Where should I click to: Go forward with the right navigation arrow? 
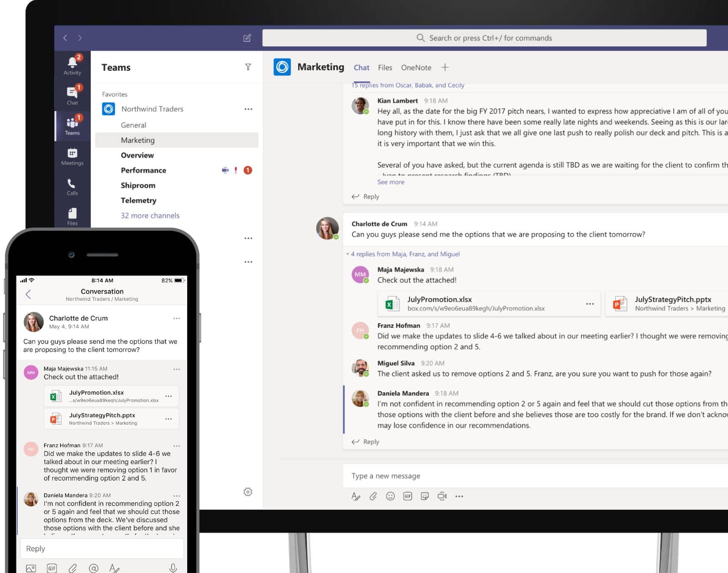(80, 38)
